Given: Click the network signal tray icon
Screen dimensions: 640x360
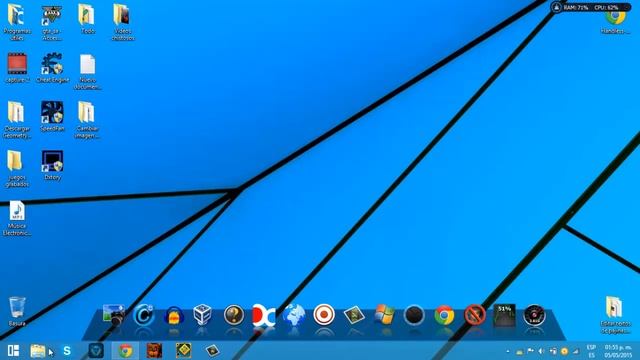Looking at the screenshot, I should click(576, 351).
